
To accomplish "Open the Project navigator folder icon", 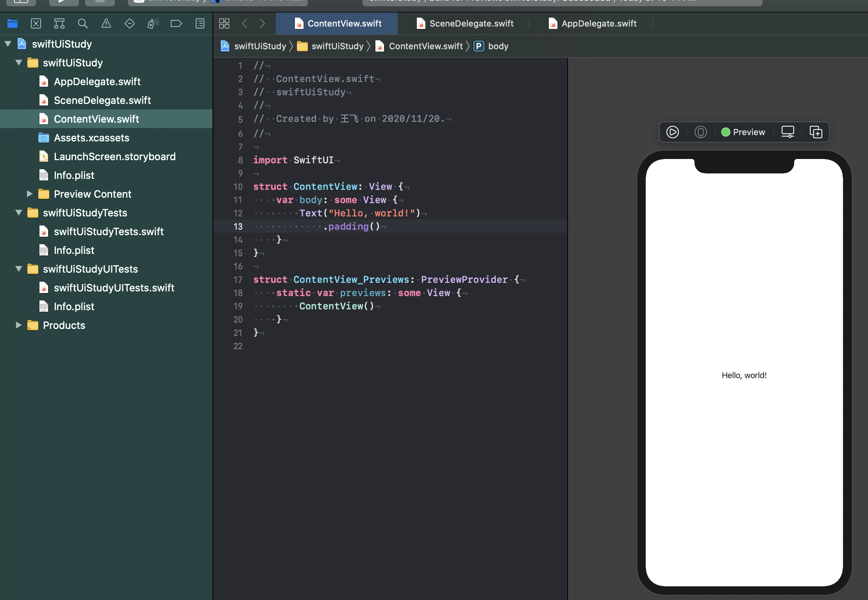I will coord(13,23).
